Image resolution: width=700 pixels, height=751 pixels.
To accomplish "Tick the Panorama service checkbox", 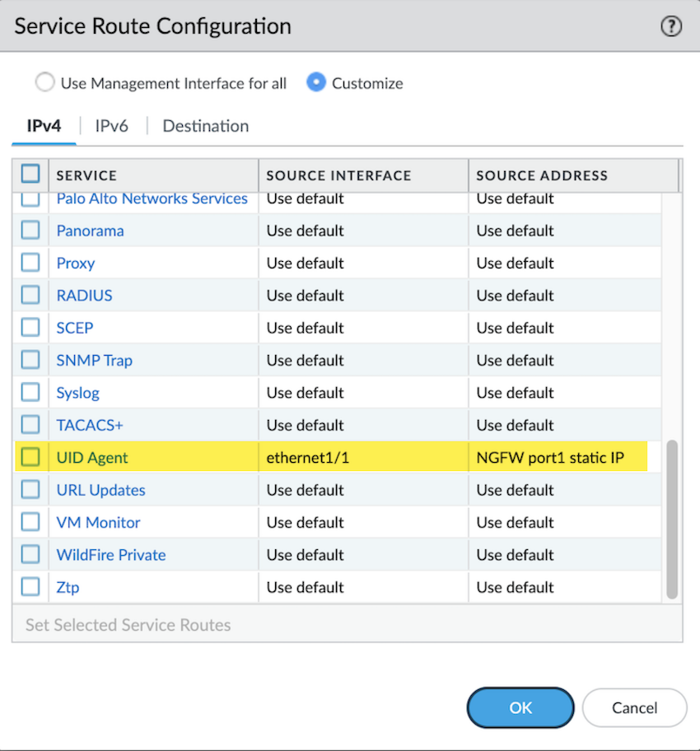I will click(30, 231).
